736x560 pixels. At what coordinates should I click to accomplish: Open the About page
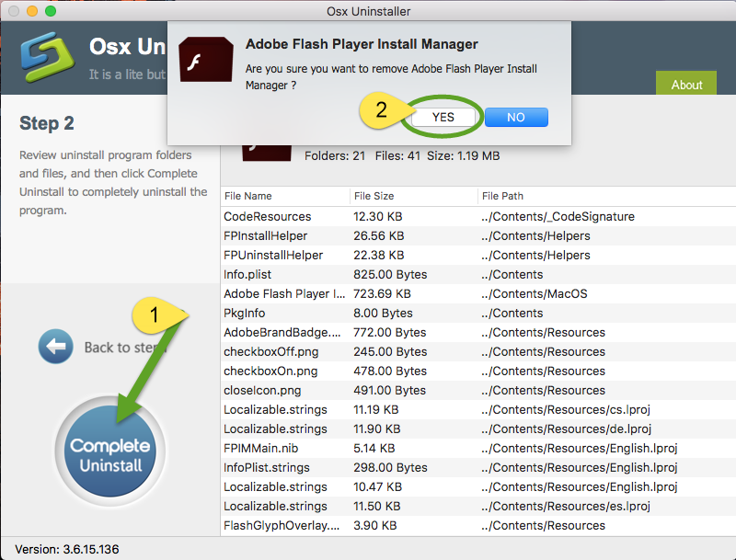pyautogui.click(x=686, y=85)
